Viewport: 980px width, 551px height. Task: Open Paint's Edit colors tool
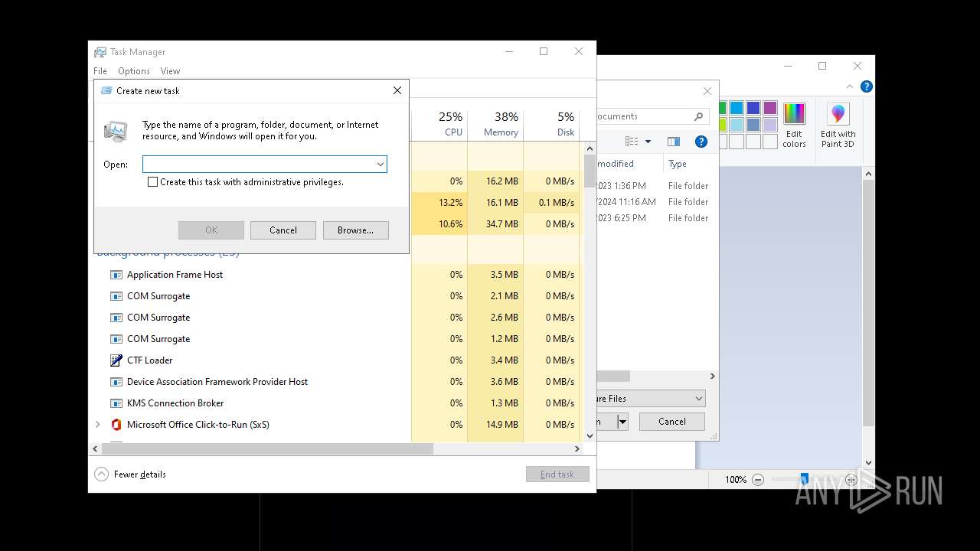coord(794,126)
